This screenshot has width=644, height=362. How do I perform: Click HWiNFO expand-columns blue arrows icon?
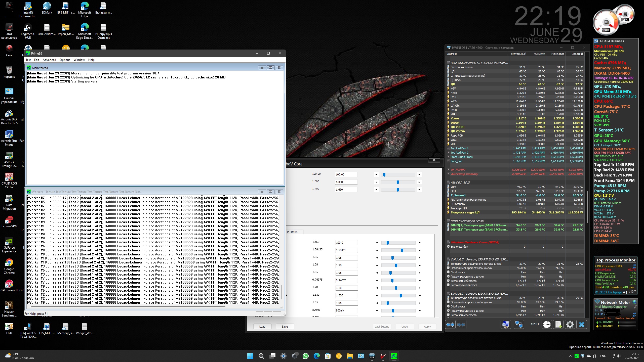pos(450,325)
